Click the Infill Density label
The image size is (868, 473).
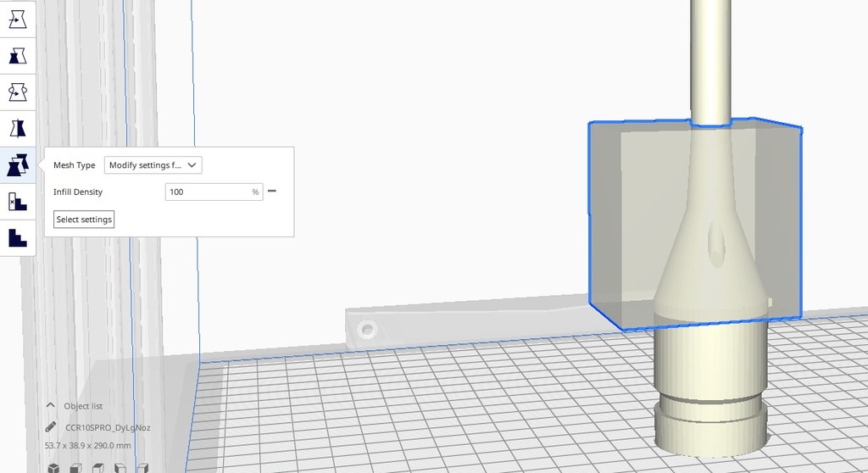pos(77,192)
